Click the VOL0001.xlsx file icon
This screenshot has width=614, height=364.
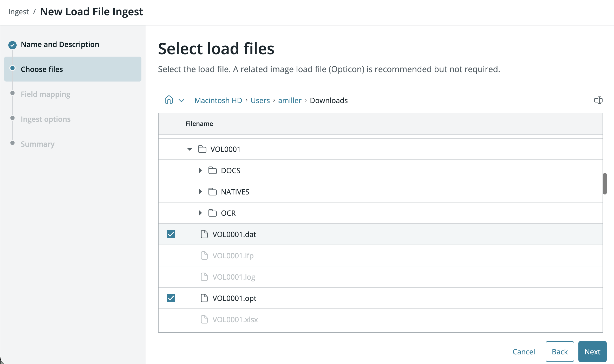point(204,319)
